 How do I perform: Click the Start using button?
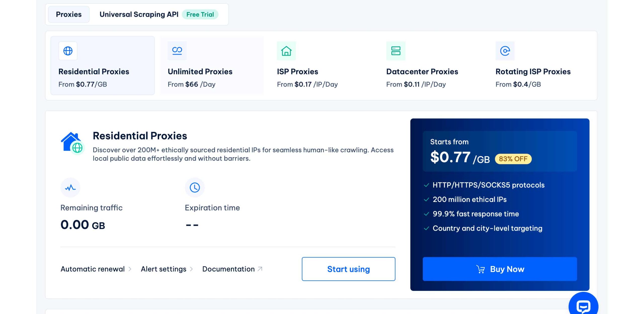[x=348, y=269]
